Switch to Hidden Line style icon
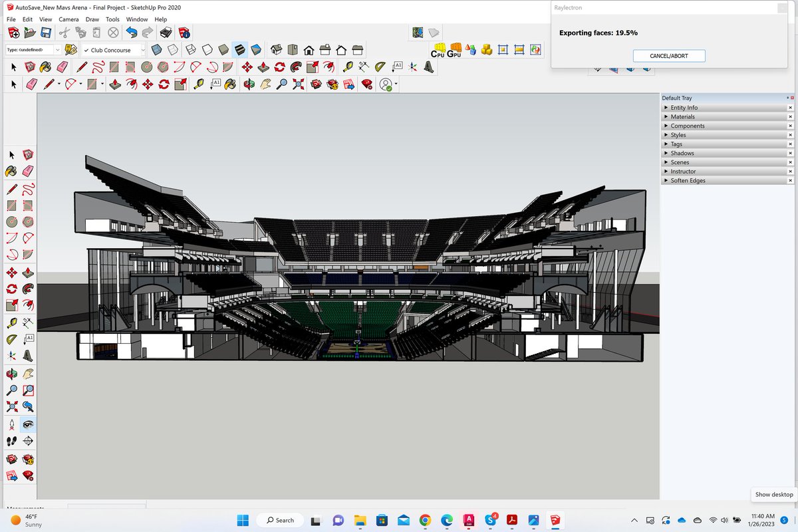 [x=206, y=50]
